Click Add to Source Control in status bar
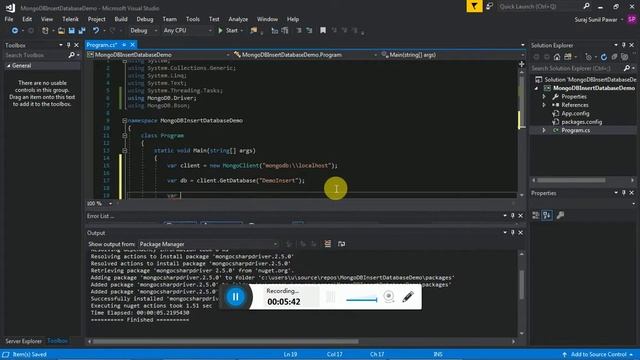 [597, 354]
